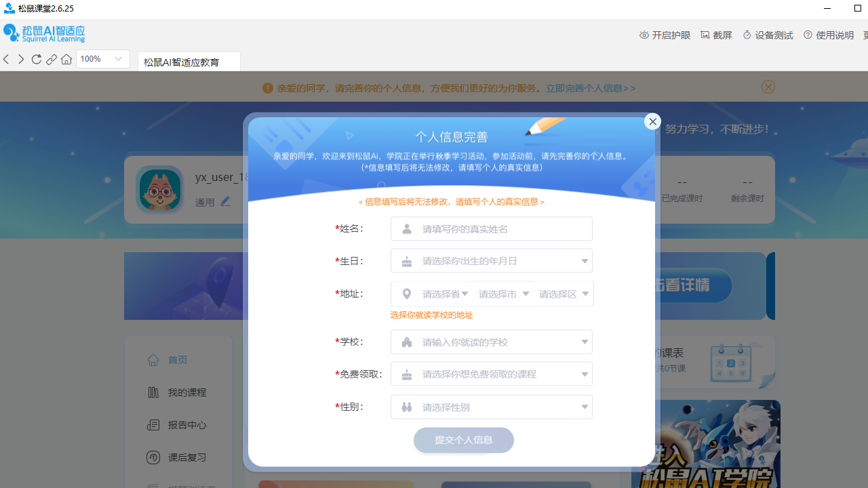The width and height of the screenshot is (868, 488).
Task: Click the 立即完善个人信息 banner link
Action: coord(589,87)
